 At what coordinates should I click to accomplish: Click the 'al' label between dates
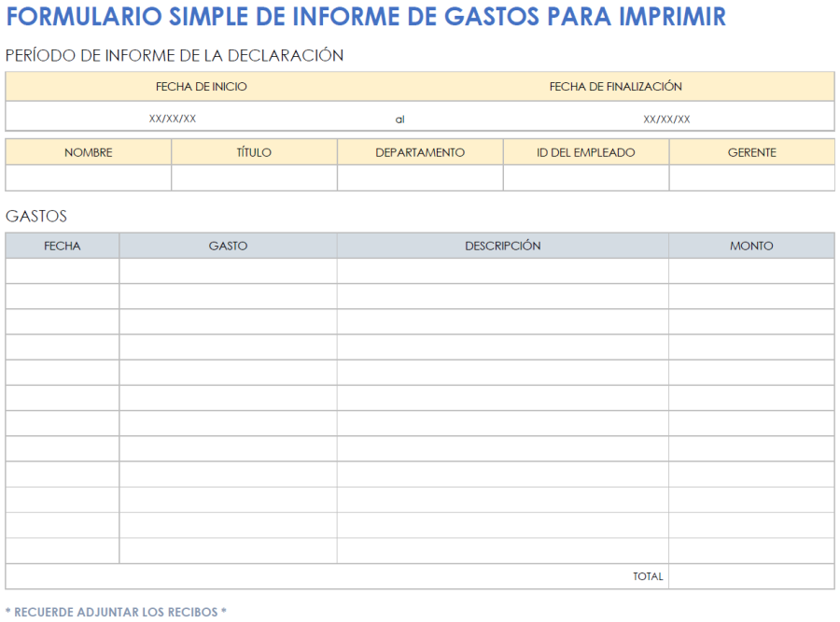click(400, 118)
